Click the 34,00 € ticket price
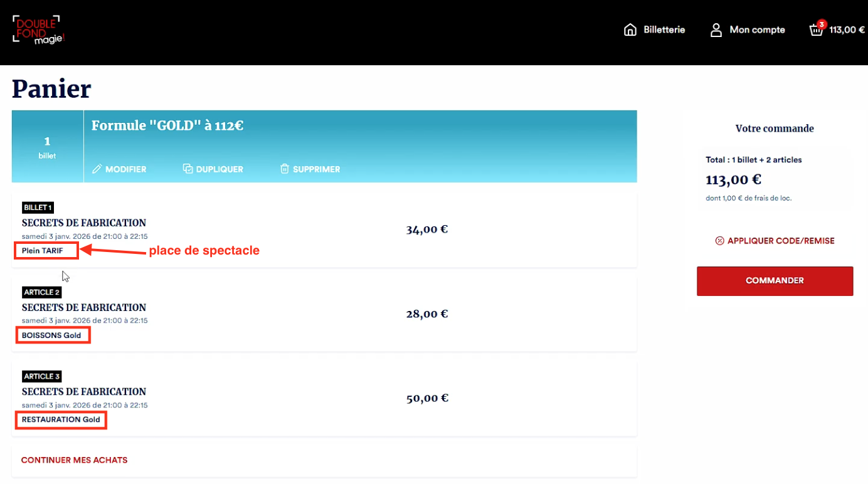The width and height of the screenshot is (868, 484). point(426,229)
